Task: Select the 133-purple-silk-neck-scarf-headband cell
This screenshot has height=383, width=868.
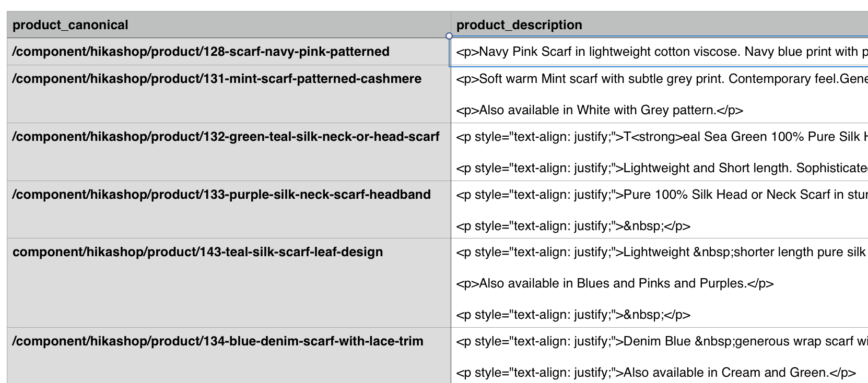Action: [221, 195]
